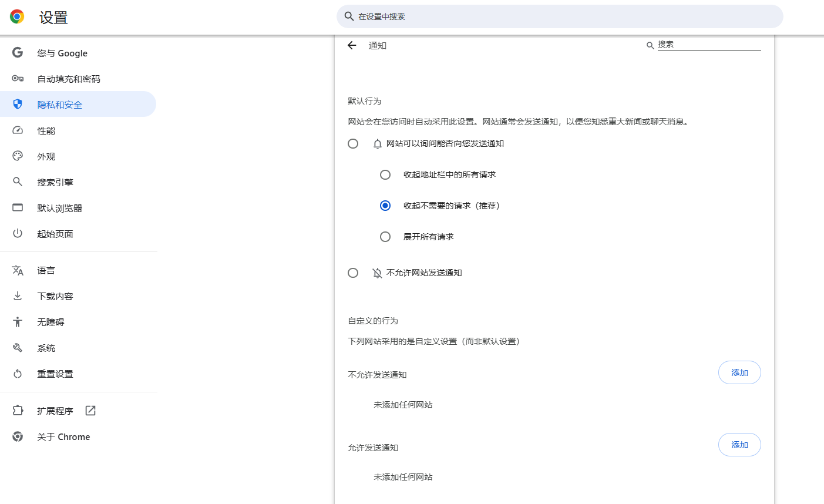This screenshot has width=824, height=504.
Task: Go back using the arrow next to 通知
Action: [x=352, y=45]
